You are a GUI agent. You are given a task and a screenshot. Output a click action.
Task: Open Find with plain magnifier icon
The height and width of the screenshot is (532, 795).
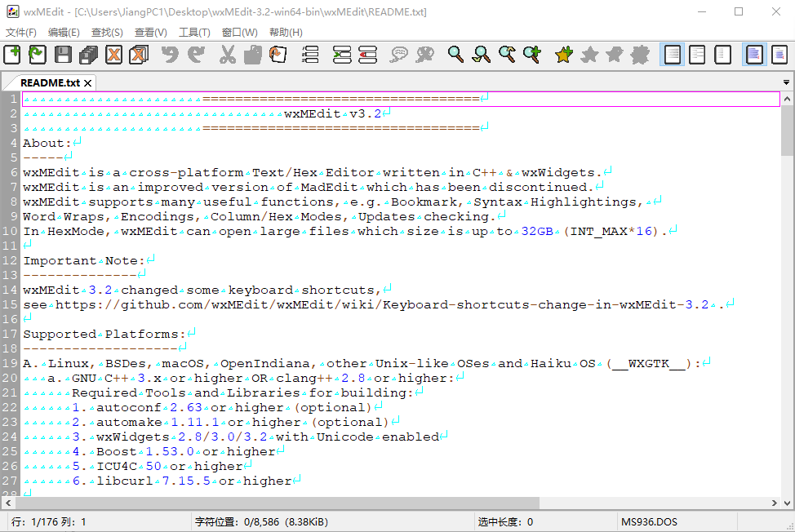[x=455, y=54]
